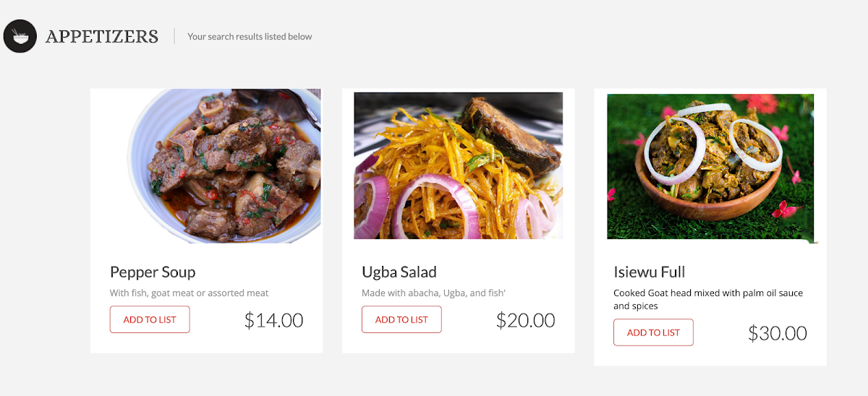Screen dimensions: 868x396
Task: Click the Pepper Soup description text
Action: pos(189,293)
